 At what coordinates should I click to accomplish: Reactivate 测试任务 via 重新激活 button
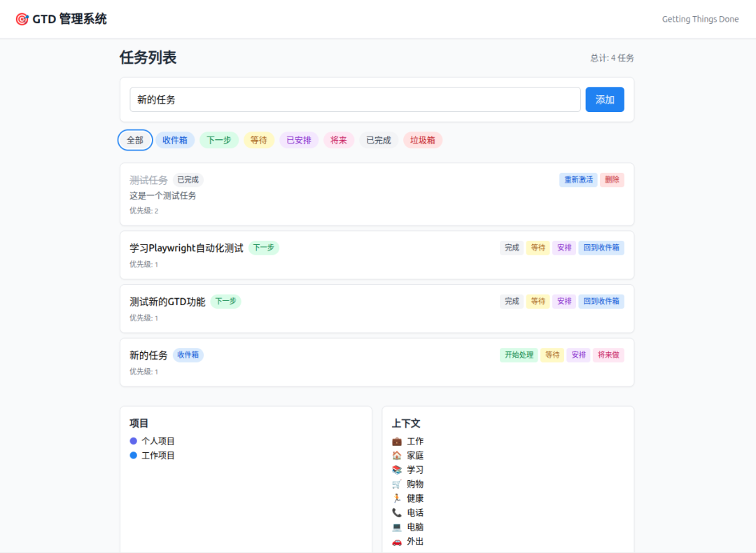(x=578, y=179)
